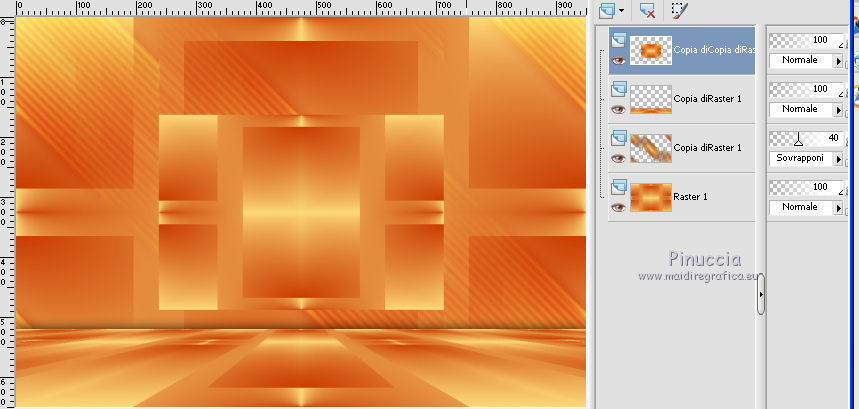Adjust opacity slider of Copia diCopia layer
Screen dimensions: 859x409
pyautogui.click(x=806, y=41)
